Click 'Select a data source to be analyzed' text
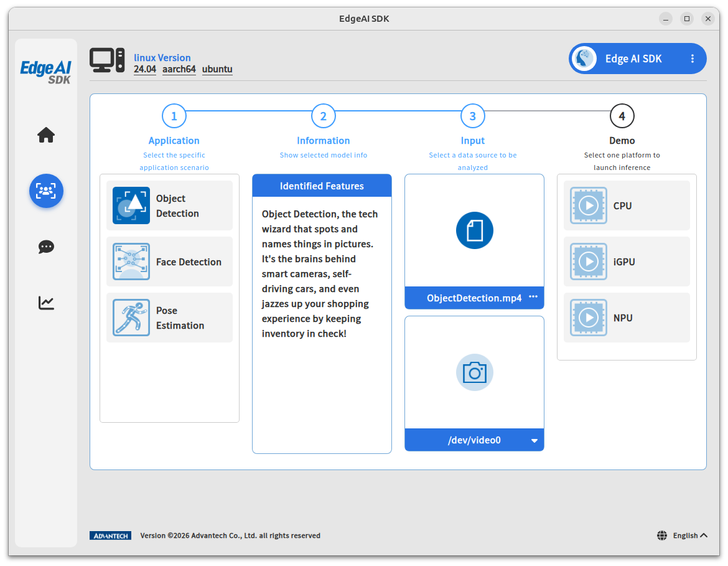Image resolution: width=728 pixels, height=566 pixels. [473, 161]
